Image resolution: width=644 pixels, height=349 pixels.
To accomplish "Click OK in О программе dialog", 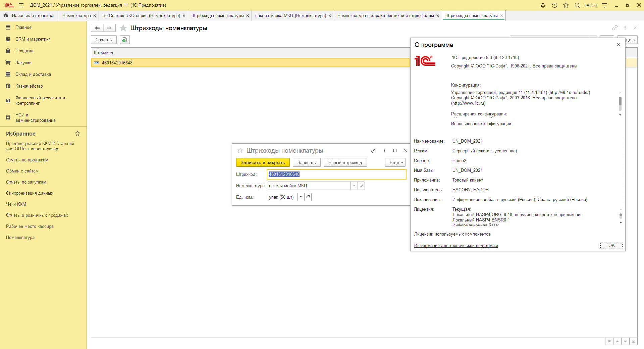I will pos(611,245).
